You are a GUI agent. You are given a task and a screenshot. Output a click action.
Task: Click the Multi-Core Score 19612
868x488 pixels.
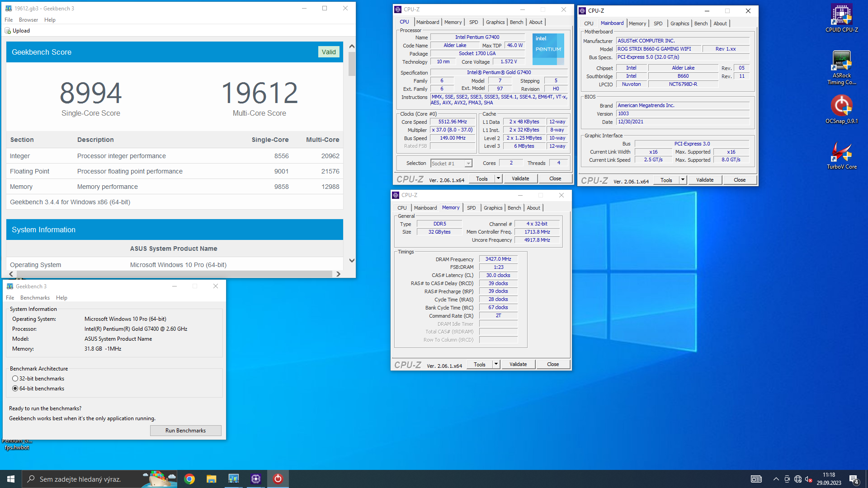[x=259, y=93]
